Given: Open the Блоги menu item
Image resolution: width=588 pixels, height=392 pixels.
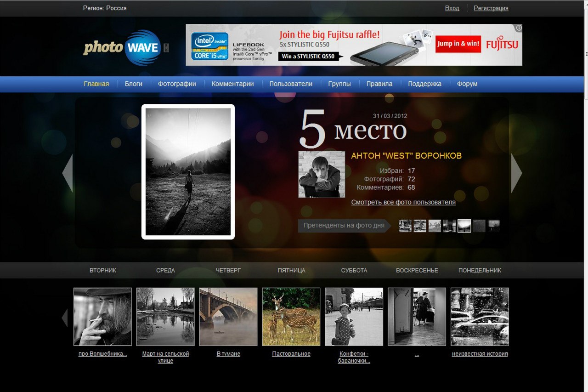Looking at the screenshot, I should pyautogui.click(x=134, y=84).
